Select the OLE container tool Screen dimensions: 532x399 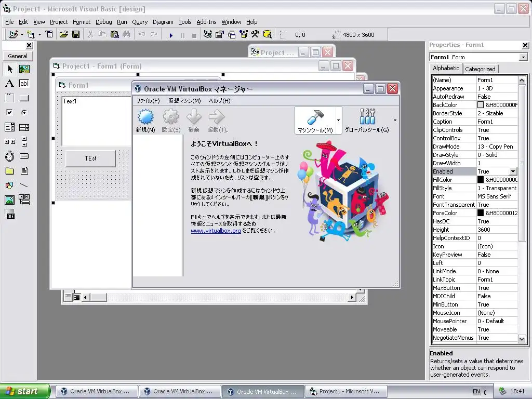10,215
